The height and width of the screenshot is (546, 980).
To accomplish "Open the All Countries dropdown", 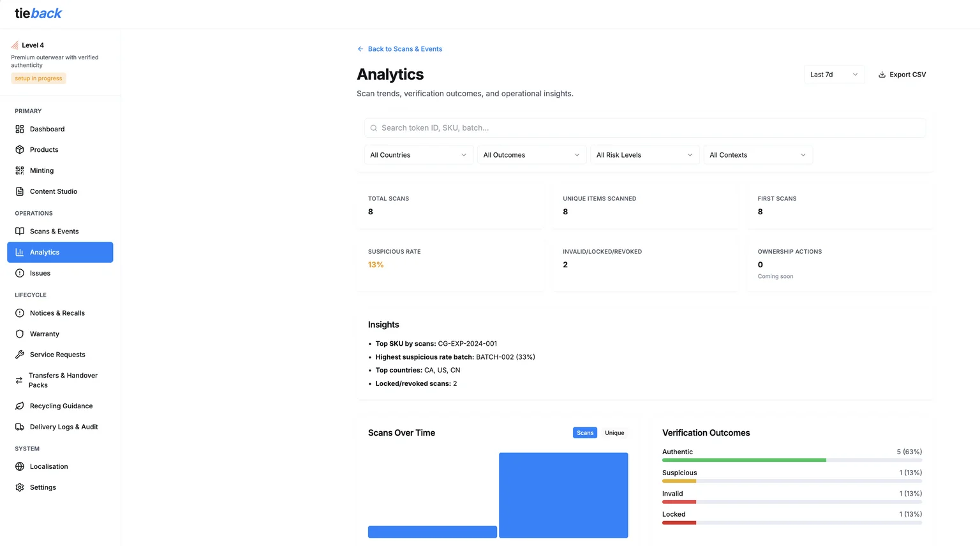I will coord(418,154).
